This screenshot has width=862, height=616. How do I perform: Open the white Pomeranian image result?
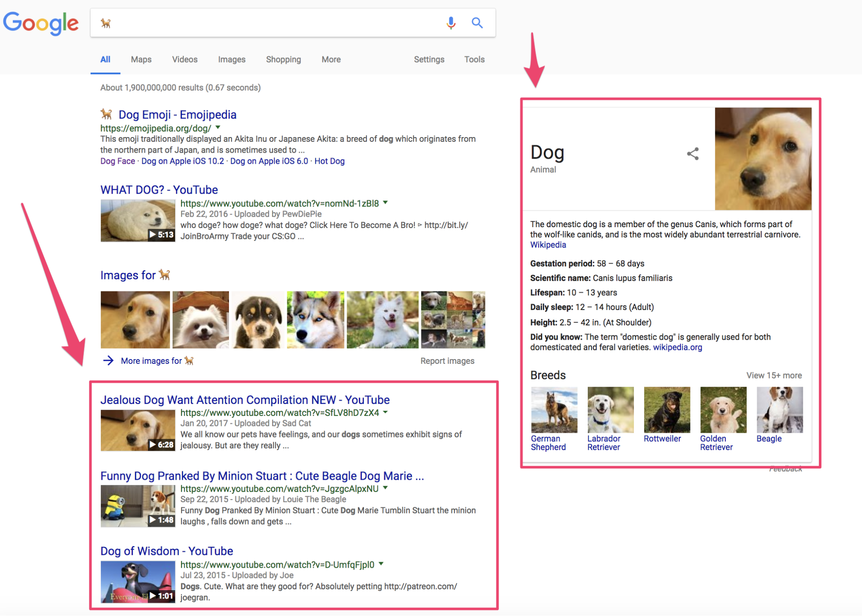201,320
